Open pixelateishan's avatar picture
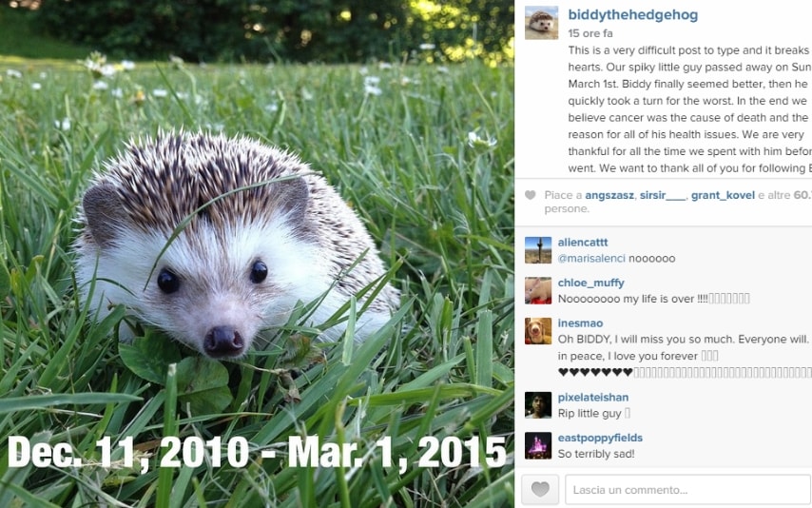812x508 pixels. click(x=538, y=405)
